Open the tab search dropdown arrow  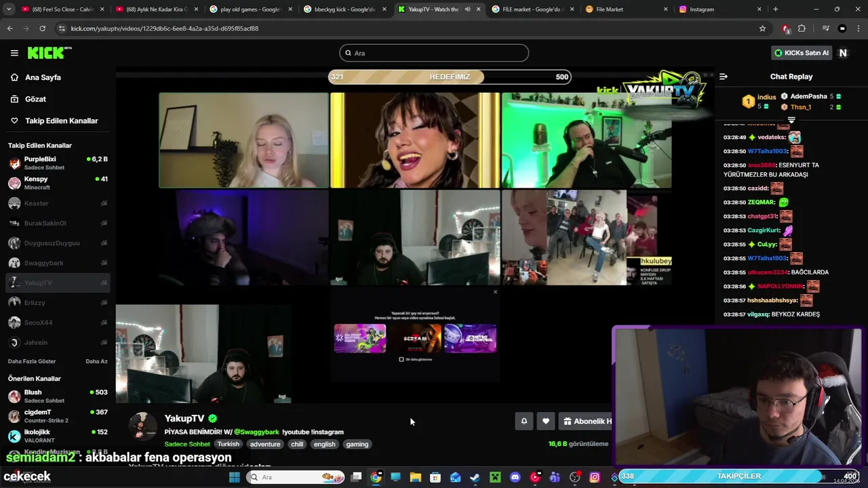click(x=9, y=9)
